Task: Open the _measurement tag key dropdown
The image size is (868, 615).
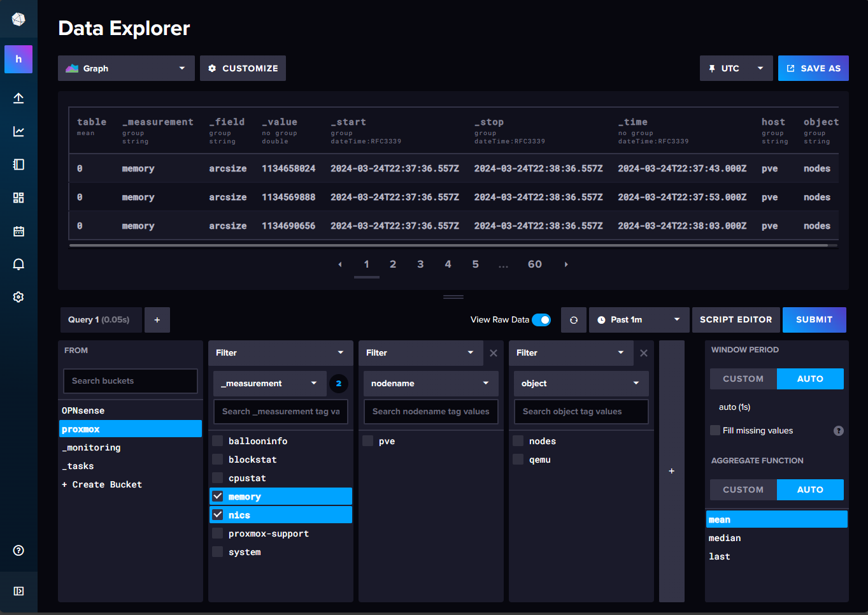Action: 270,384
